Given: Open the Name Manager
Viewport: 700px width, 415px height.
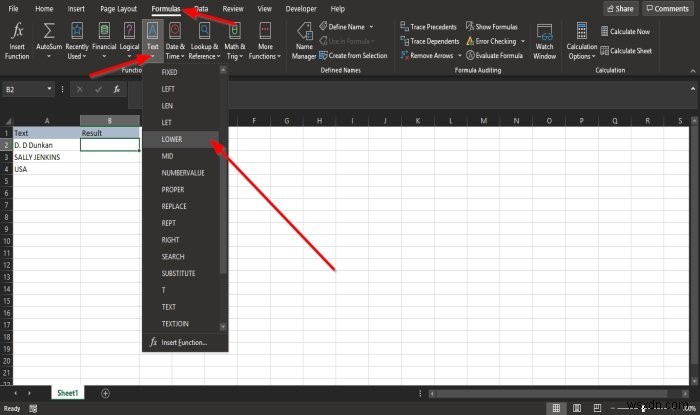Looking at the screenshot, I should (x=304, y=40).
